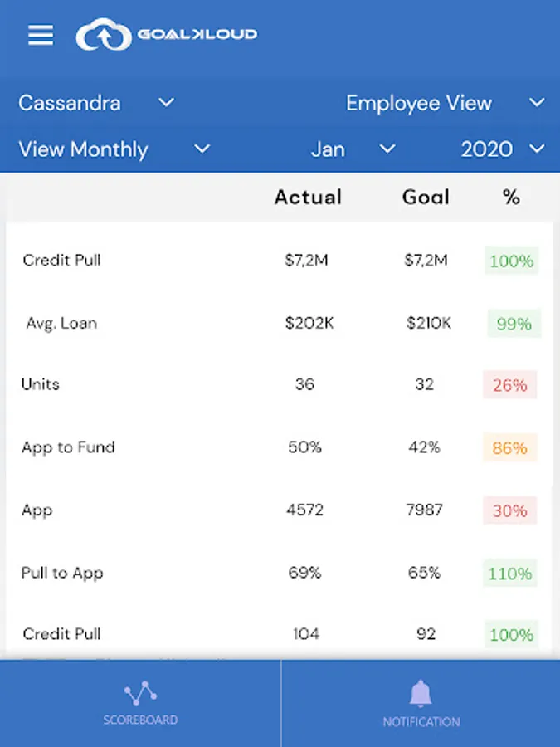
Task: Click the orange 86% badge
Action: click(x=510, y=448)
